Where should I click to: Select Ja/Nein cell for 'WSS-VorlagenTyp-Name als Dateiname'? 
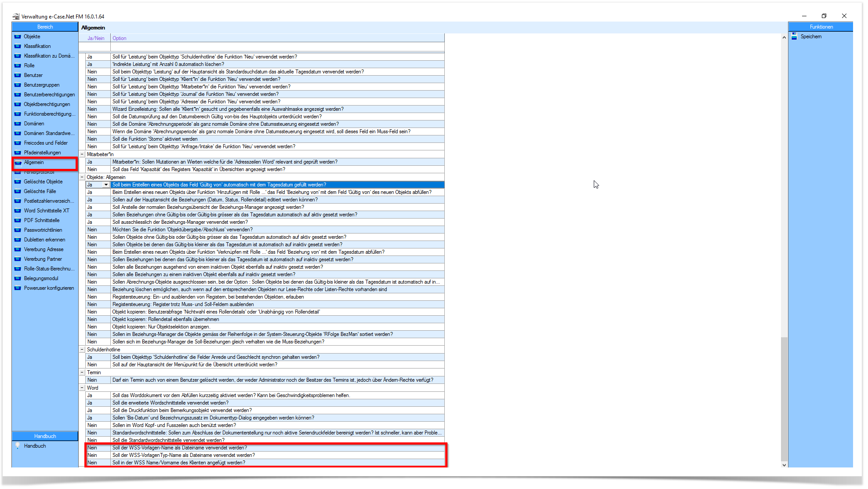tap(98, 455)
